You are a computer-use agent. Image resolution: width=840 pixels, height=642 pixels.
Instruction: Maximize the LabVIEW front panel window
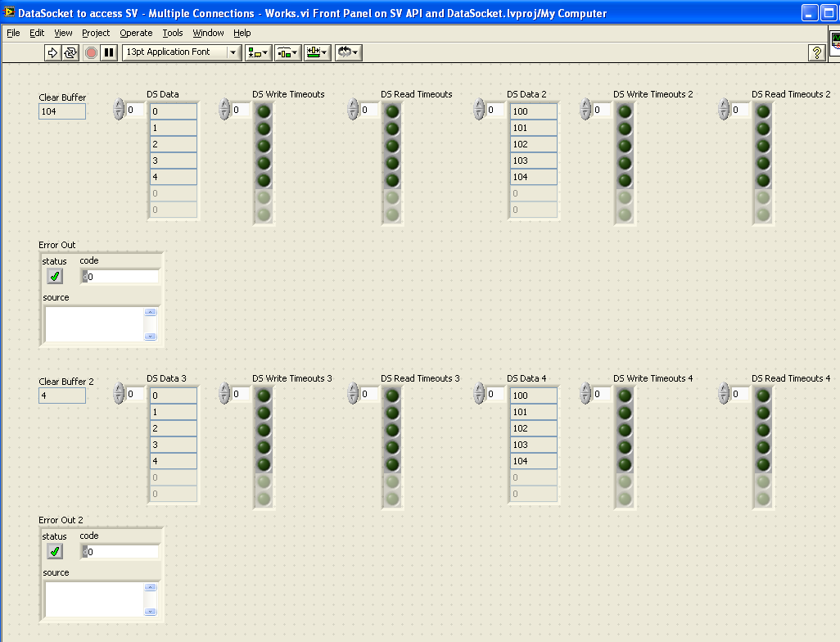(x=829, y=12)
